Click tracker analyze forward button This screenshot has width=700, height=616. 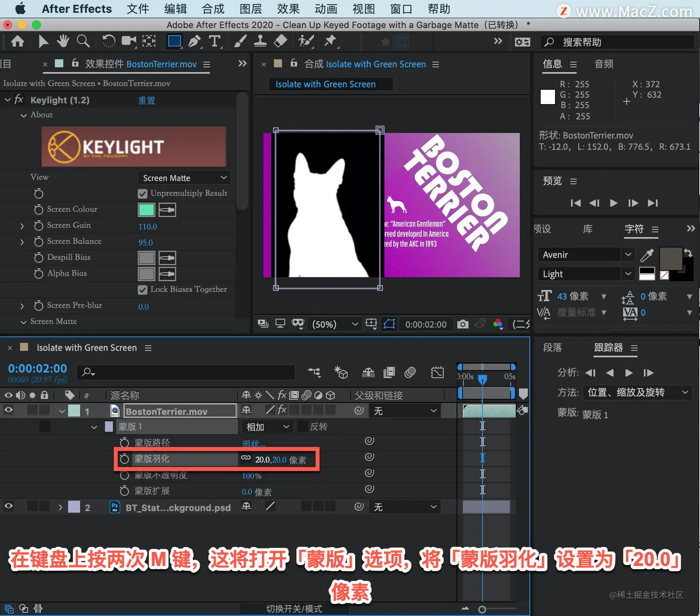[x=629, y=373]
